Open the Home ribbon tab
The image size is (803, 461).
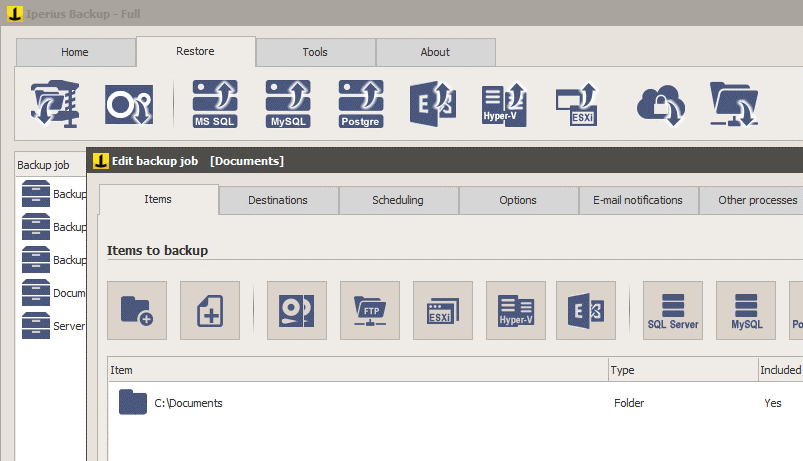(x=75, y=52)
